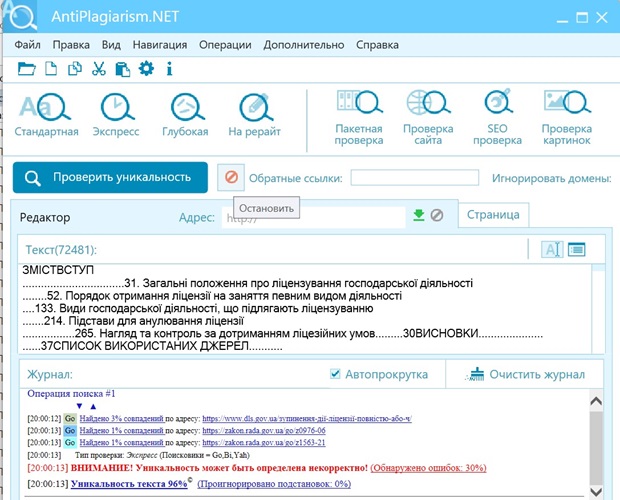Image resolution: width=620 pixels, height=500 pixels.
Task: Click the red Остановить stop icon button
Action: pyautogui.click(x=231, y=177)
